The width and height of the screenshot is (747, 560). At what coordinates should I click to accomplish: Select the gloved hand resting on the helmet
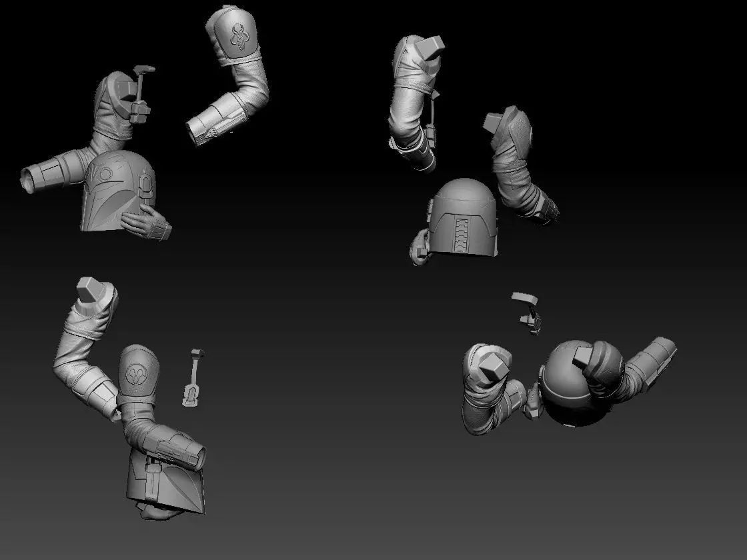pyautogui.click(x=146, y=223)
